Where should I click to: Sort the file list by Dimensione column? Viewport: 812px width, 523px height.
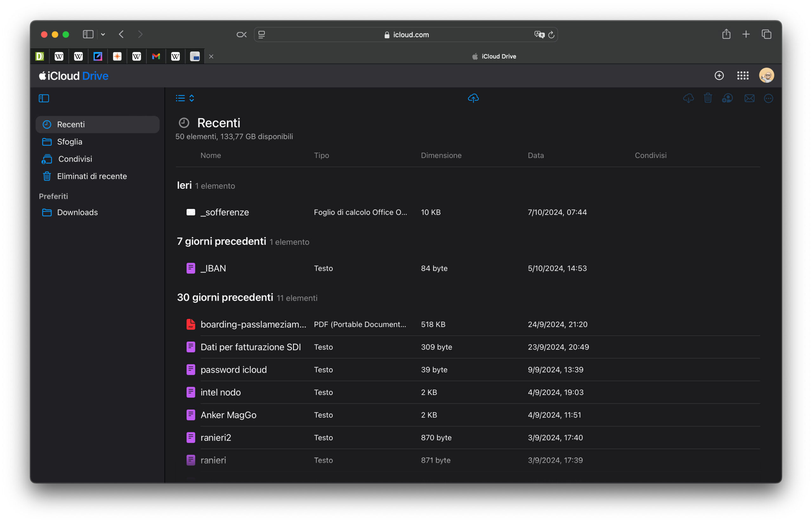tap(441, 155)
